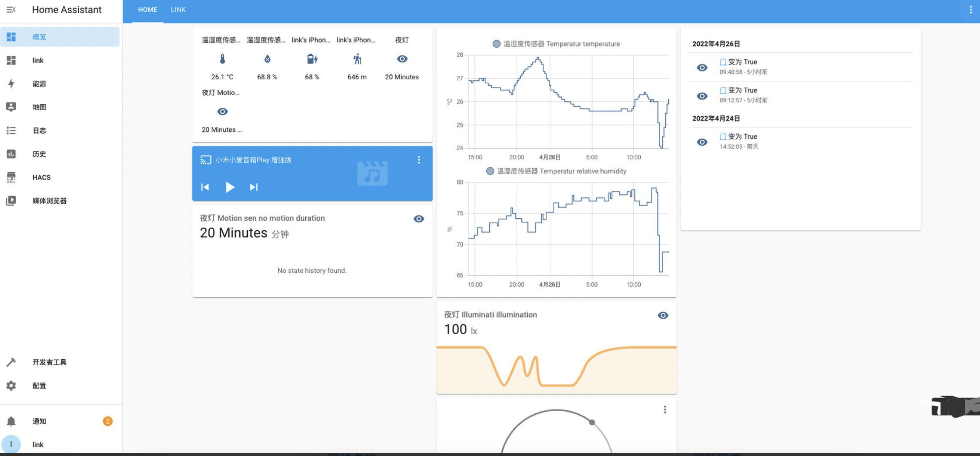Screen dimensions: 980x456
Task: Click the humidity water-drop sensor icon
Action: (267, 59)
